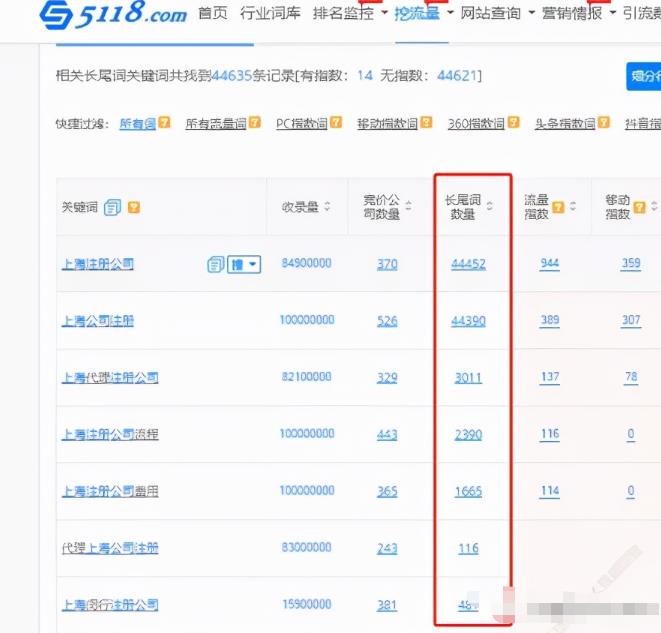Click traffic index value 137
Image resolution: width=661 pixels, height=633 pixels.
[x=550, y=377]
